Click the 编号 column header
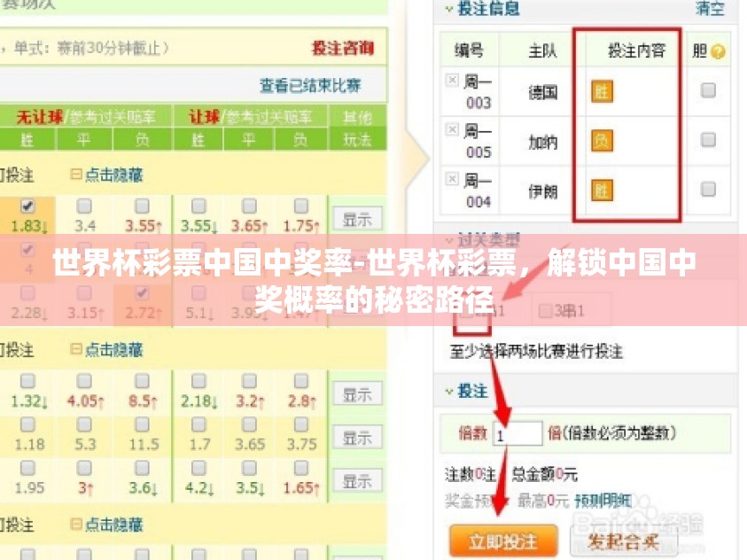The height and width of the screenshot is (560, 747). coord(468,51)
